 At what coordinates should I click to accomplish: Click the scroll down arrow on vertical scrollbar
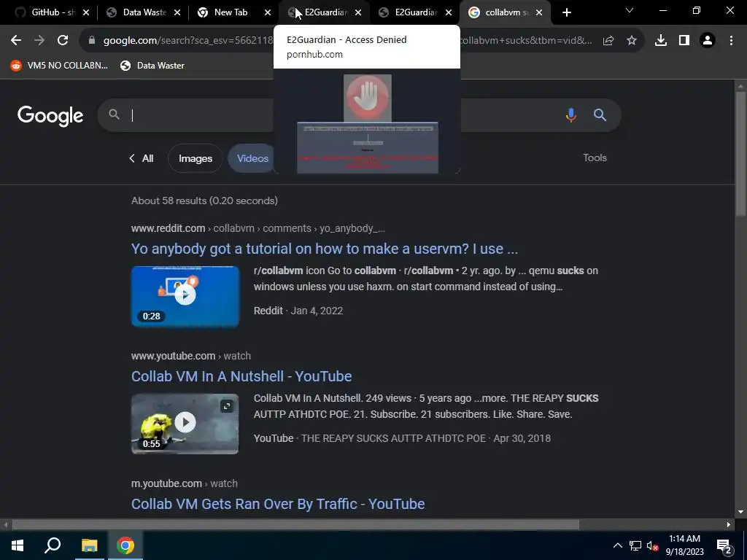(x=740, y=512)
